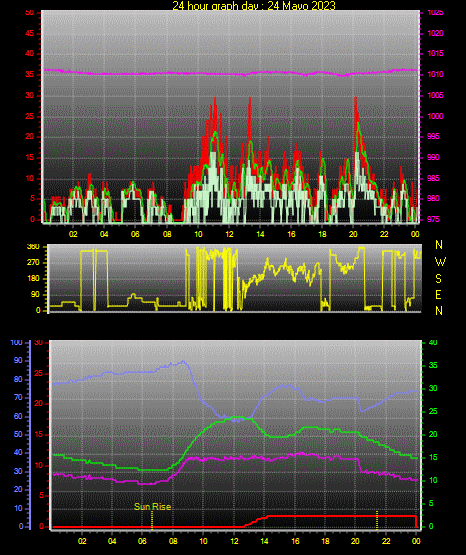Screen dimensions: 466x555
Task: Click the 360 degree wind direction label
Action: pyautogui.click(x=34, y=247)
